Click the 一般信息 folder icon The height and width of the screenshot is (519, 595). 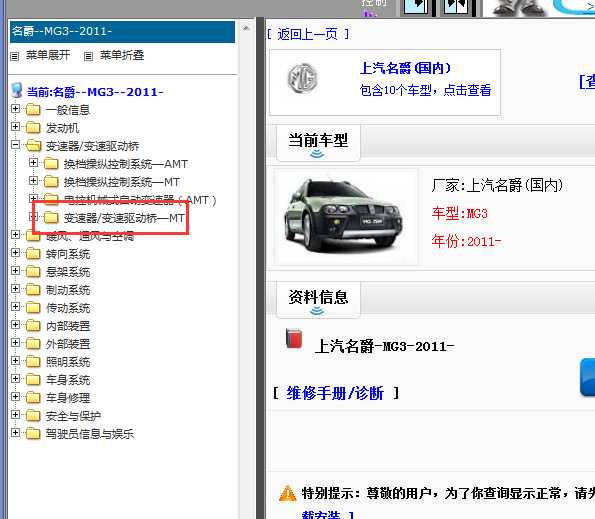33,110
